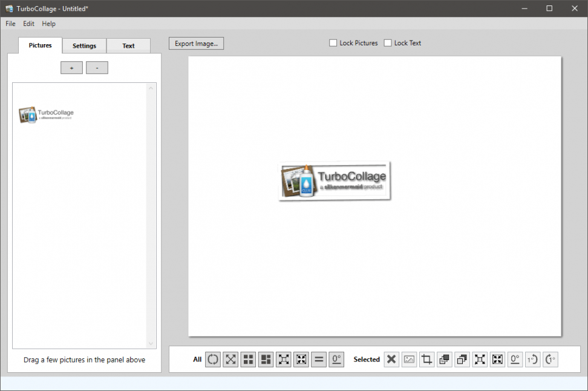Equalize picture sizes in the collage
Image resolution: width=588 pixels, height=391 pixels.
pyautogui.click(x=318, y=359)
